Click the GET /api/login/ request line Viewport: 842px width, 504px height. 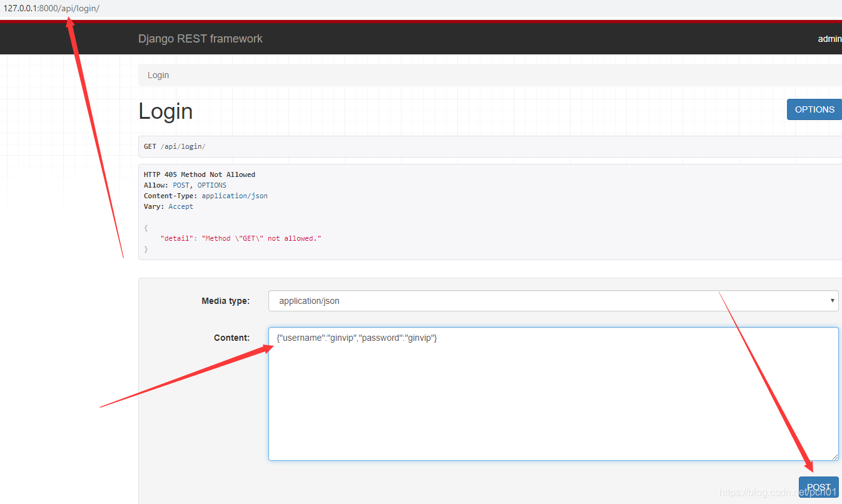[175, 146]
